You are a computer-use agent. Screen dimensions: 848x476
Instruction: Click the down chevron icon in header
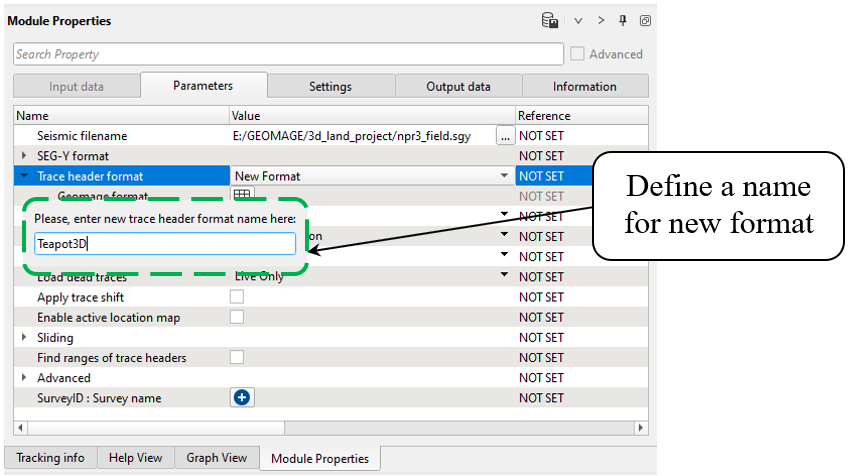pos(578,21)
